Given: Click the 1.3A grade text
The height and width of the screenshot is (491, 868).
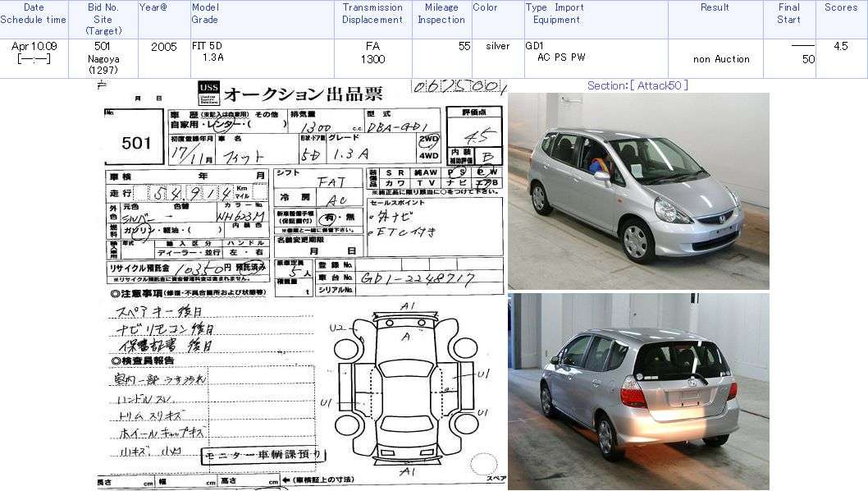Looking at the screenshot, I should point(213,57).
